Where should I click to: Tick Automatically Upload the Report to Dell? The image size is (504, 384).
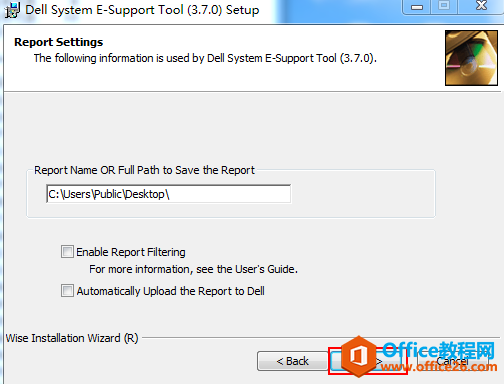click(x=67, y=291)
